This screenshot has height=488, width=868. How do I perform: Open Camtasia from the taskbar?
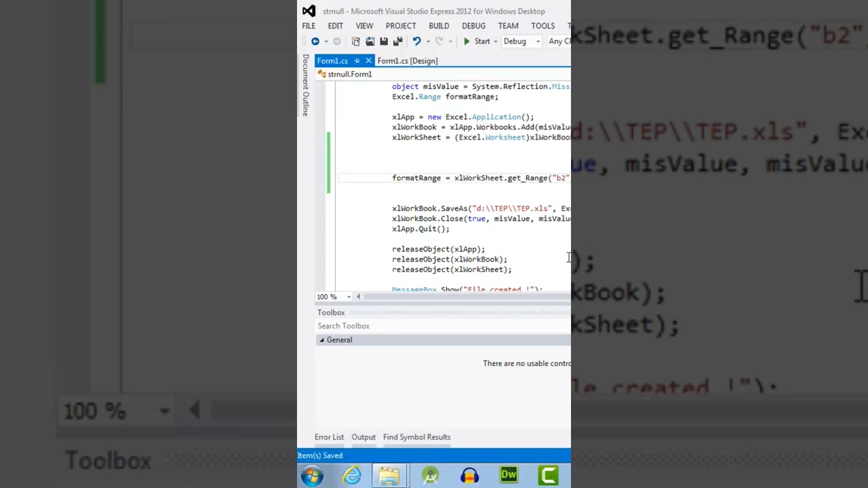[548, 476]
